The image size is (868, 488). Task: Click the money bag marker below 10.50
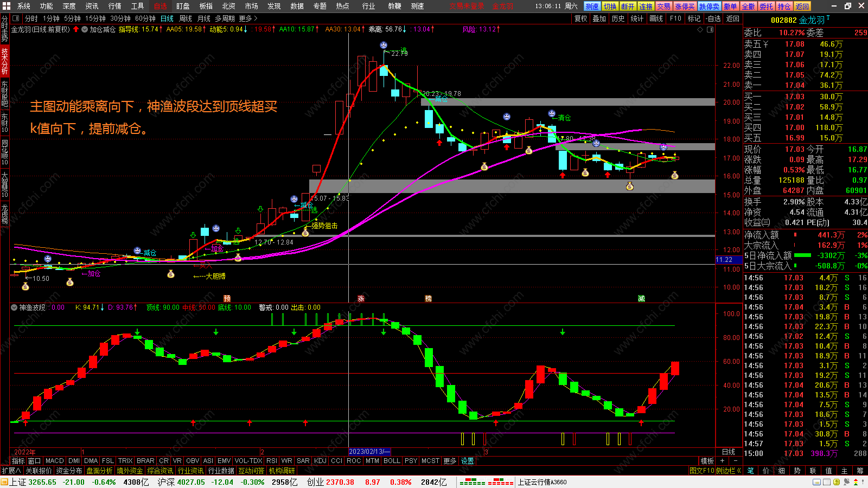25,286
